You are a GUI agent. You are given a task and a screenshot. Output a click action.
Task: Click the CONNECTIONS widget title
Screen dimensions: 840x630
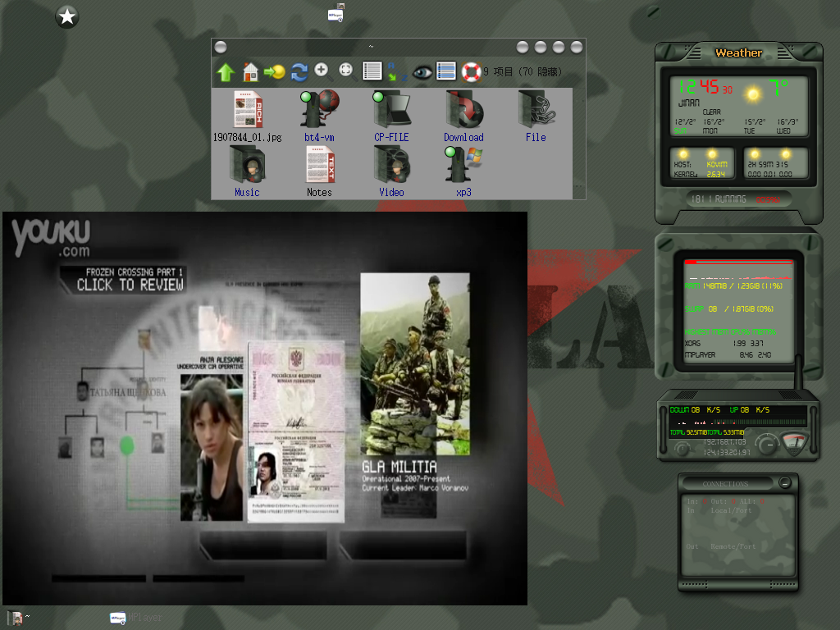(725, 484)
